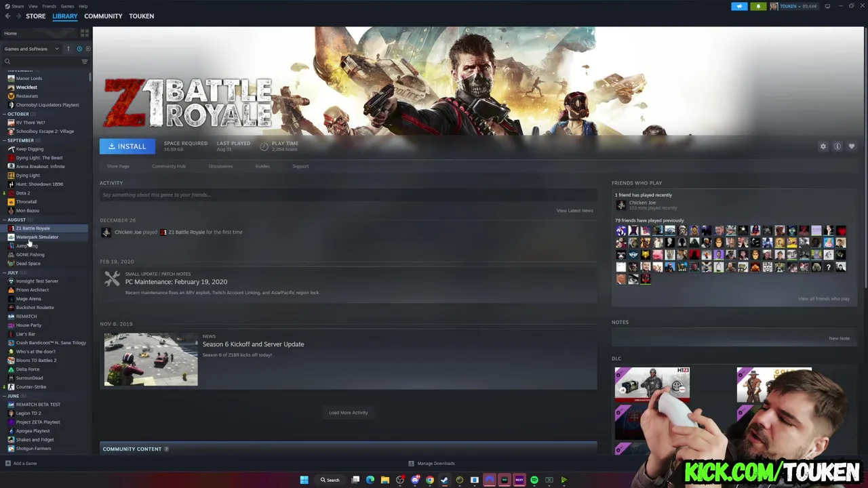Go back with the navigation arrow
This screenshot has height=488, width=868.
point(7,16)
